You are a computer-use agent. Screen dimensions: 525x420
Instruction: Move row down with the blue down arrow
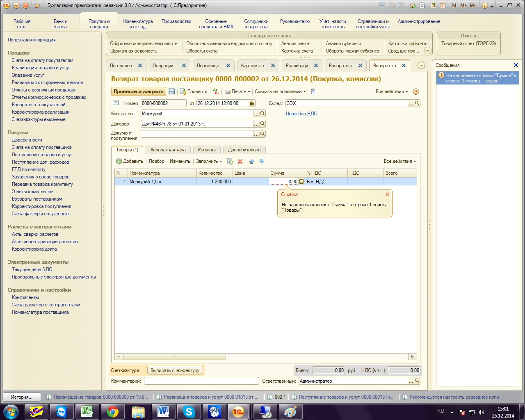pos(262,162)
